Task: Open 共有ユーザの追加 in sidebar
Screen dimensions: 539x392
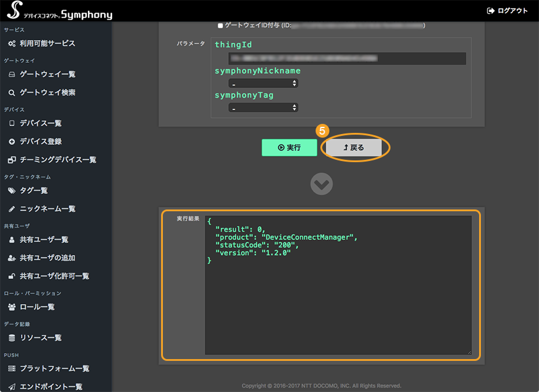Action: click(x=47, y=258)
